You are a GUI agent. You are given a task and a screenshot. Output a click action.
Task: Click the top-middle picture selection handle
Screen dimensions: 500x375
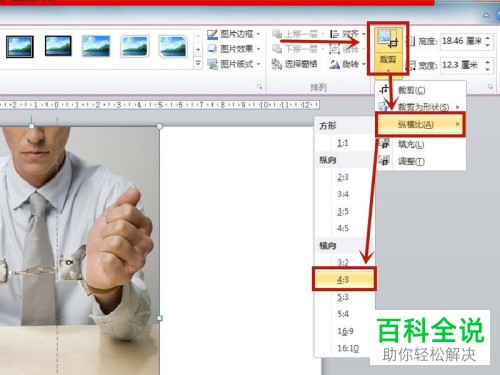[31, 126]
